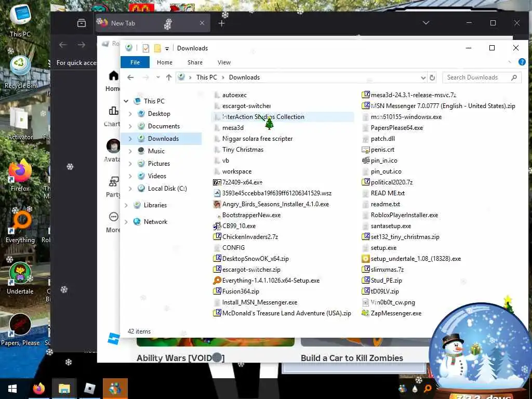Viewport: 532px width, 399px height.
Task: Click the New folder quick access icon
Action: click(x=157, y=48)
